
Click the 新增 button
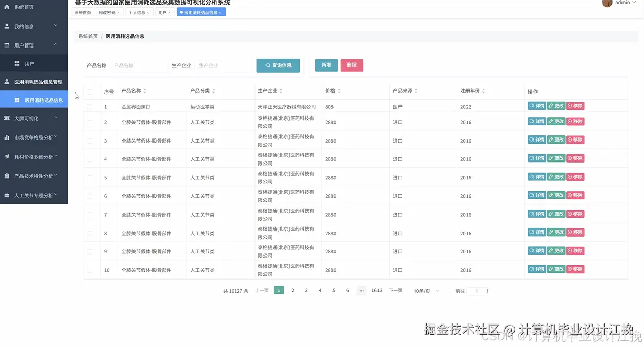326,65
